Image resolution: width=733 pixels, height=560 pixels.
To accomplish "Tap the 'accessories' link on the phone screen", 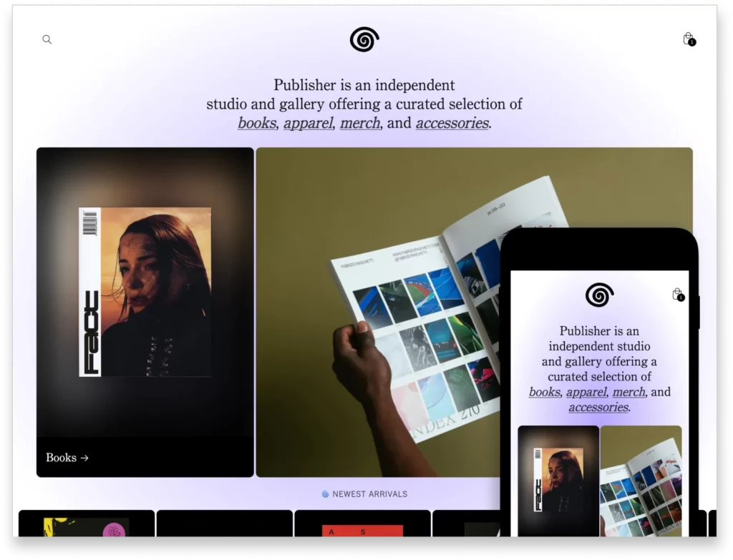I will point(598,407).
